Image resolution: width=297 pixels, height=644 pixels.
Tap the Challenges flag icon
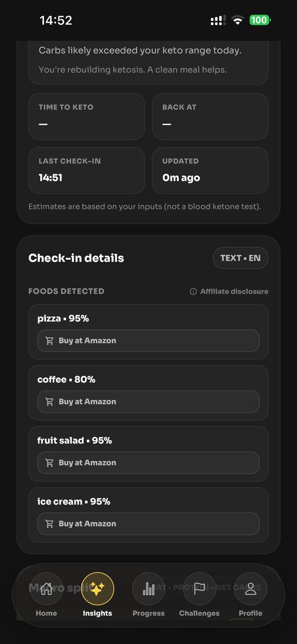(x=199, y=589)
